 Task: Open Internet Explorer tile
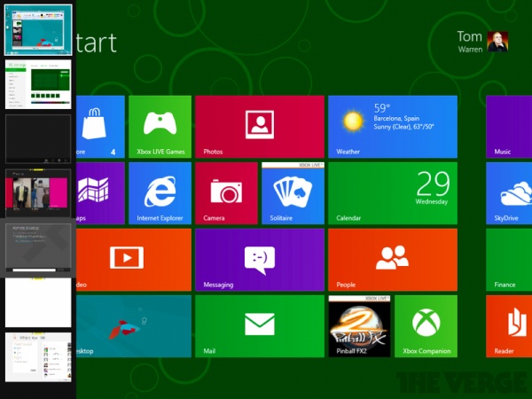160,192
